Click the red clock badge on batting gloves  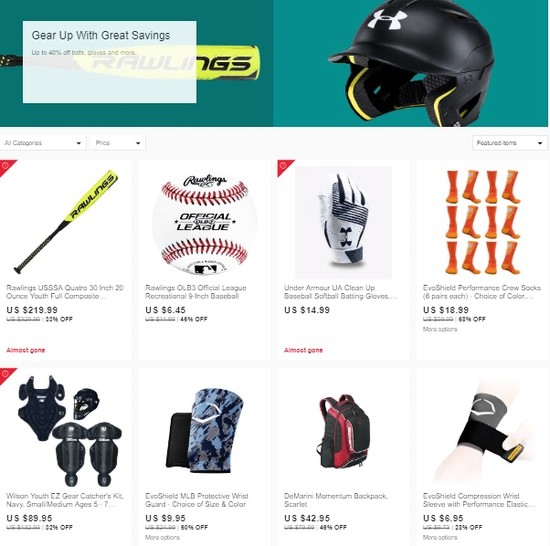click(283, 166)
